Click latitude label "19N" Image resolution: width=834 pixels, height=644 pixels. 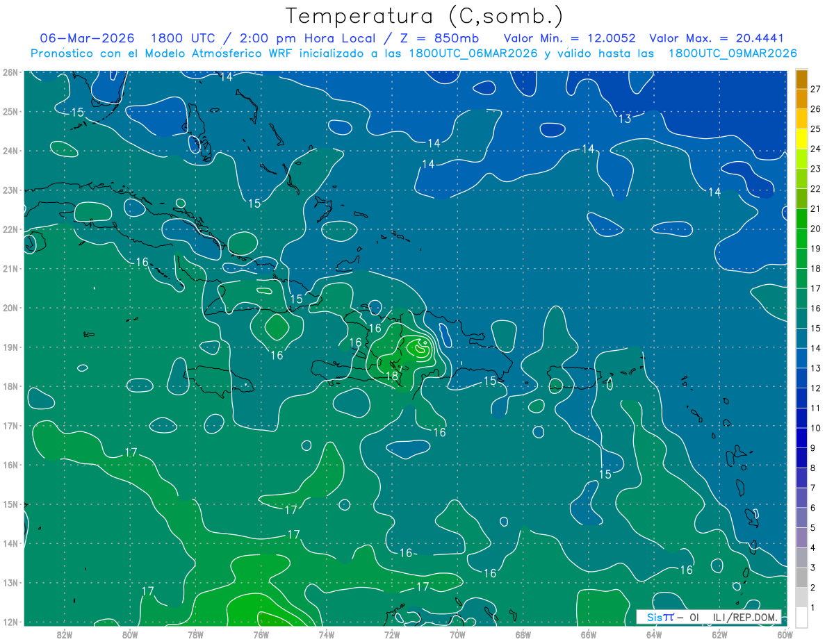[10, 347]
